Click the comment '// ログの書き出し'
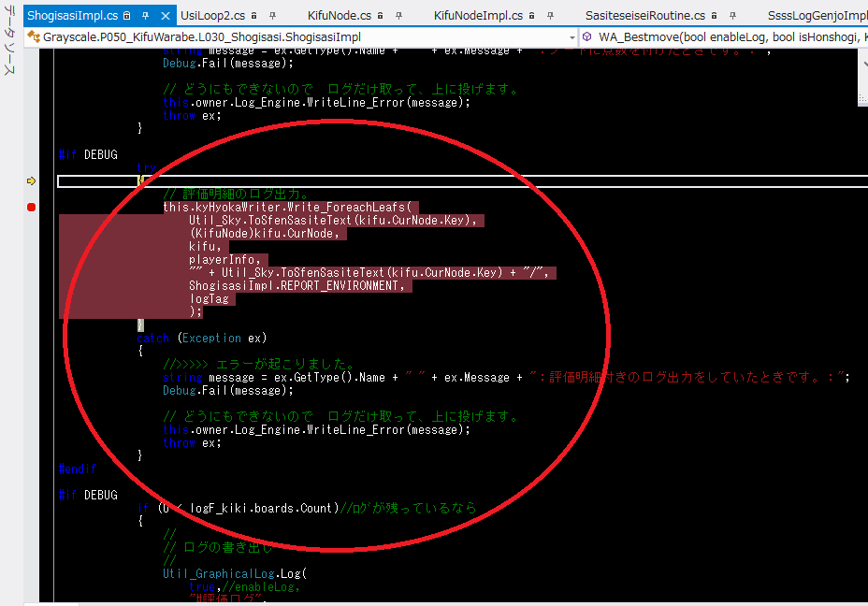Viewport: 868px width, 606px height. (218, 547)
